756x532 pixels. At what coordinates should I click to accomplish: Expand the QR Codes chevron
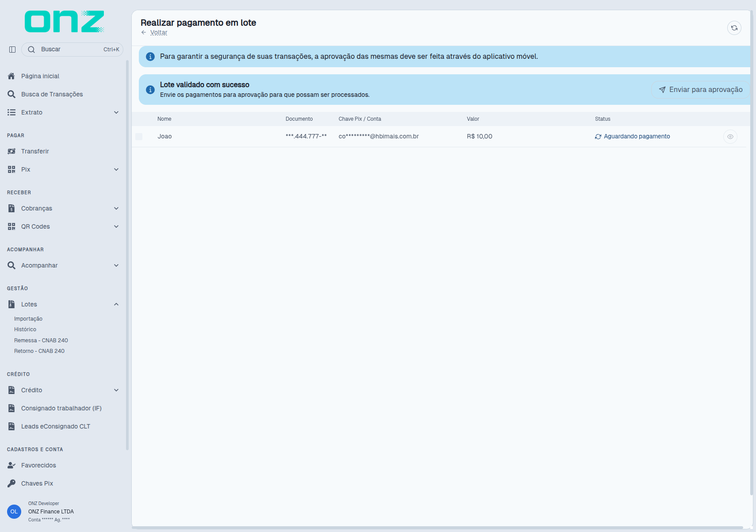tap(116, 226)
